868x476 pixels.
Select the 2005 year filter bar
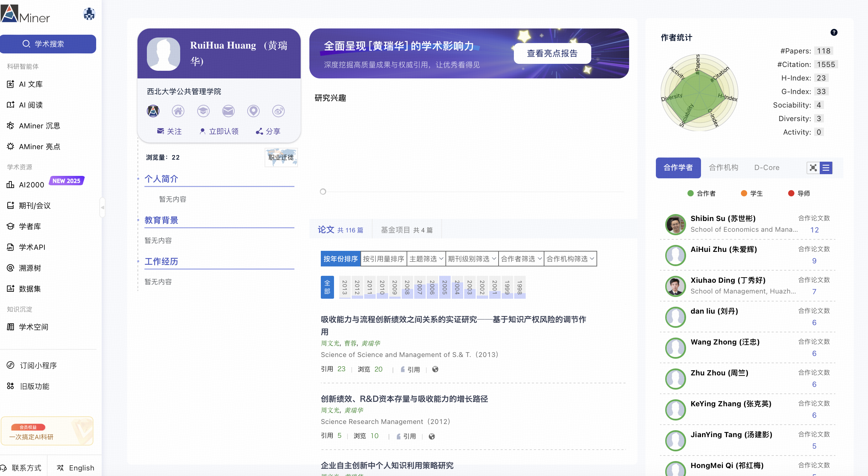pyautogui.click(x=444, y=287)
